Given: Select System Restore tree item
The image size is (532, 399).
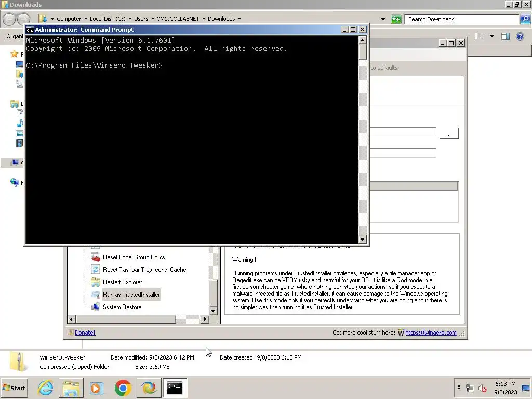Looking at the screenshot, I should [122, 307].
